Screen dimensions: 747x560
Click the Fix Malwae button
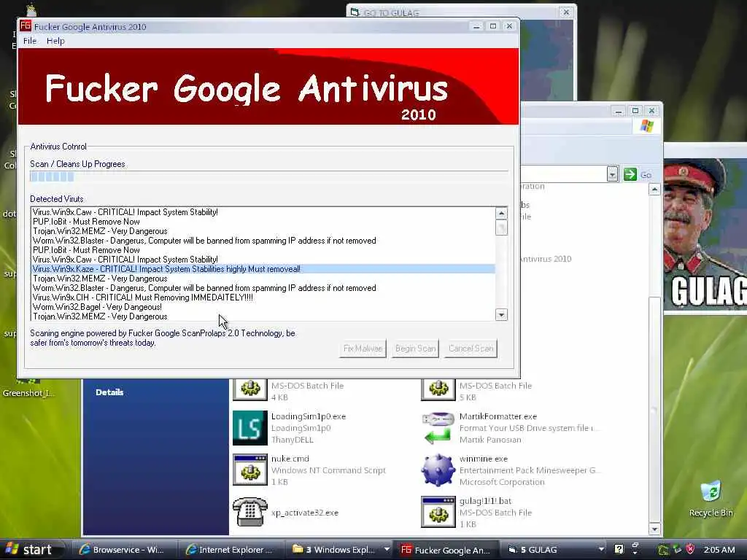pyautogui.click(x=363, y=349)
